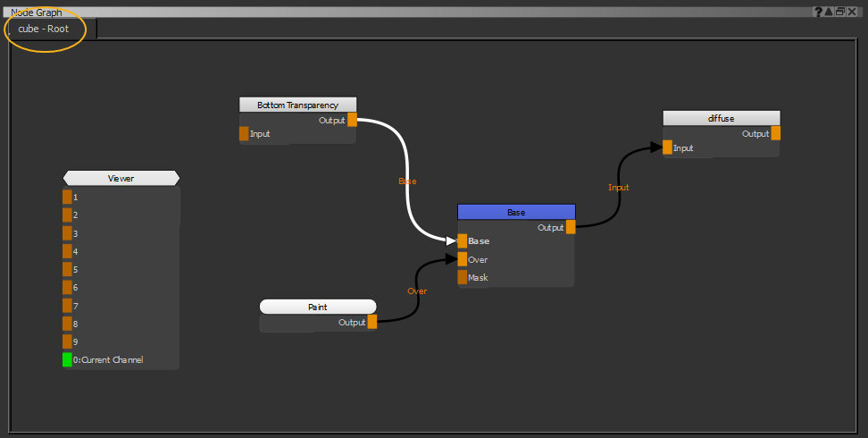The height and width of the screenshot is (438, 868).
Task: Select the cube - Root tab
Action: pos(44,29)
